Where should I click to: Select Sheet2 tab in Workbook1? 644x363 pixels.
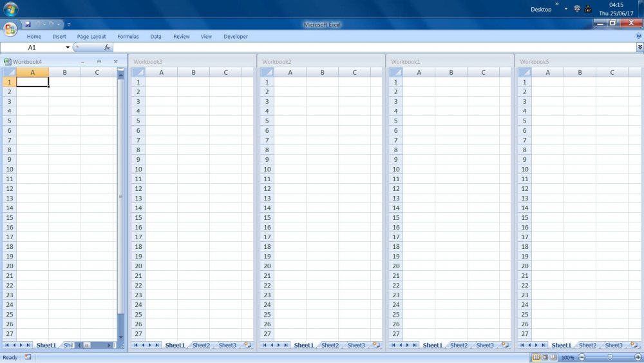coord(459,346)
